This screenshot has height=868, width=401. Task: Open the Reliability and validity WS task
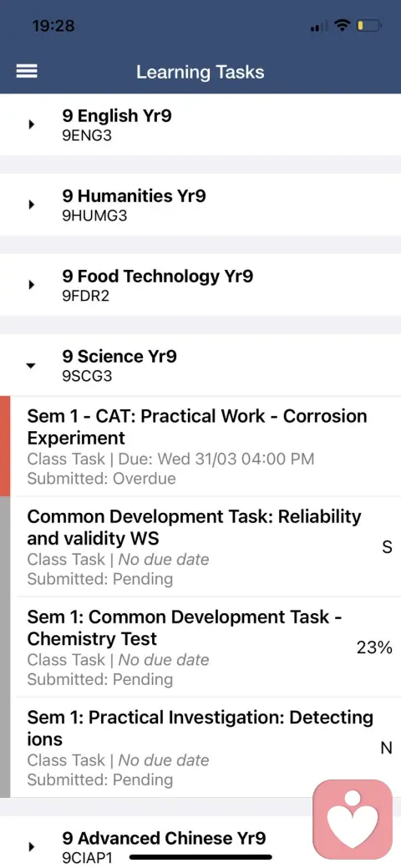(206, 546)
